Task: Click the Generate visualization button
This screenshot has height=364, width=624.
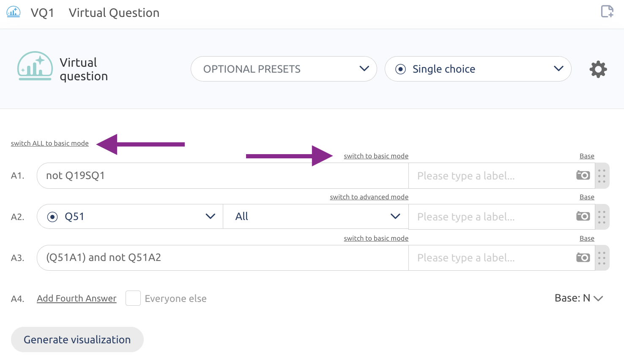Action: coord(77,340)
